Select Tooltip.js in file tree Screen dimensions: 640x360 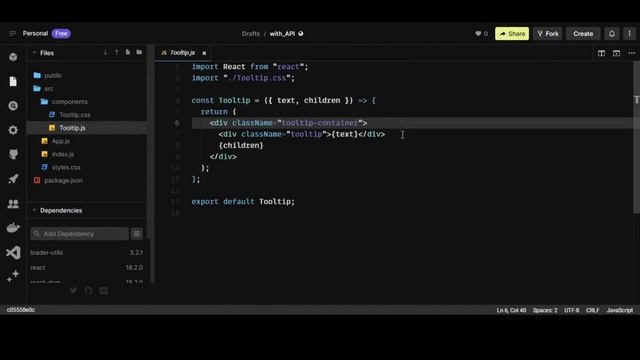(72, 128)
